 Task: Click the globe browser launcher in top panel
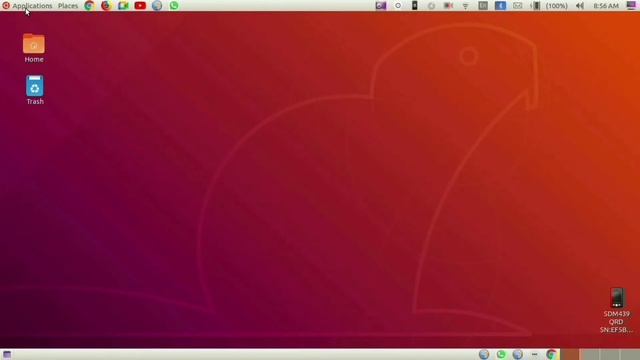click(x=157, y=6)
